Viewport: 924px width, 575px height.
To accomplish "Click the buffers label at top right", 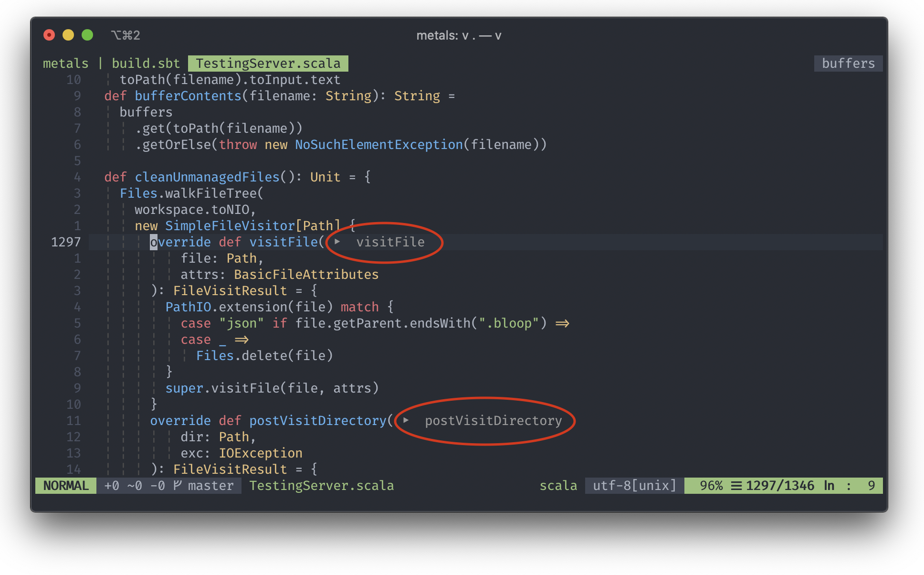I will pos(848,64).
